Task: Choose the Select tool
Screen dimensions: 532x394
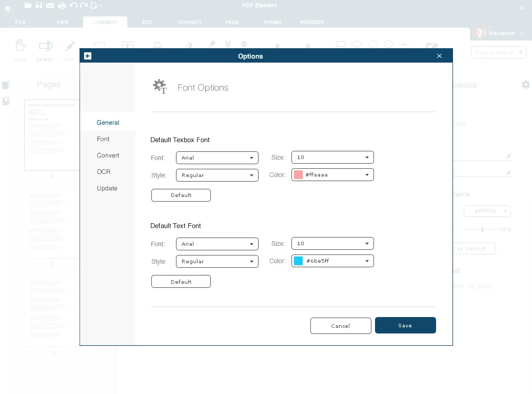Action: click(45, 50)
